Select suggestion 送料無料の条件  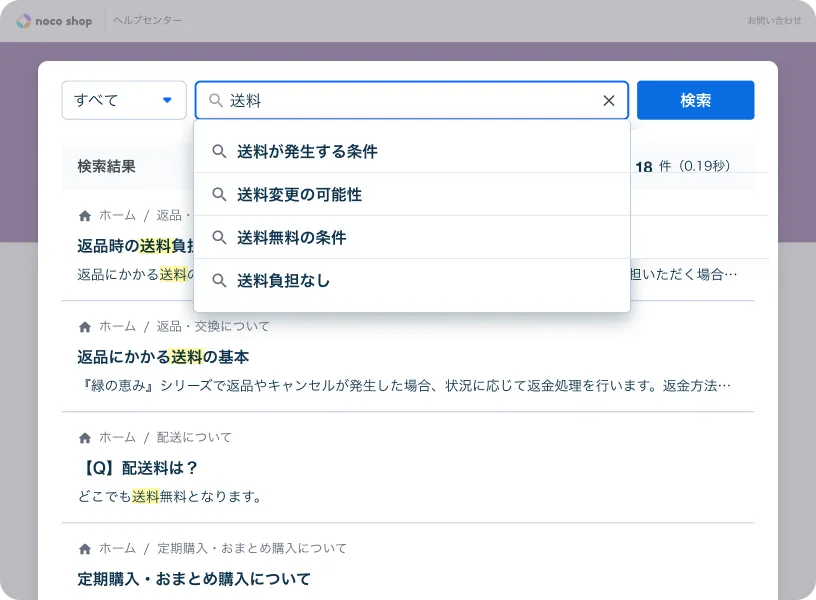tap(291, 238)
